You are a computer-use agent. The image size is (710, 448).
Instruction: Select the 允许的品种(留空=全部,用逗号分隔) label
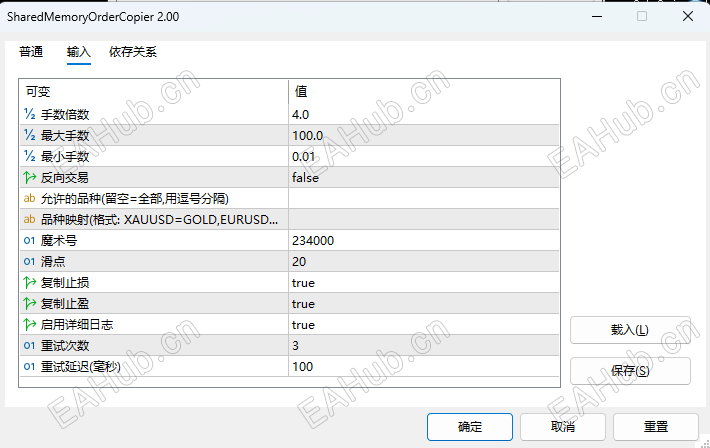[135, 198]
